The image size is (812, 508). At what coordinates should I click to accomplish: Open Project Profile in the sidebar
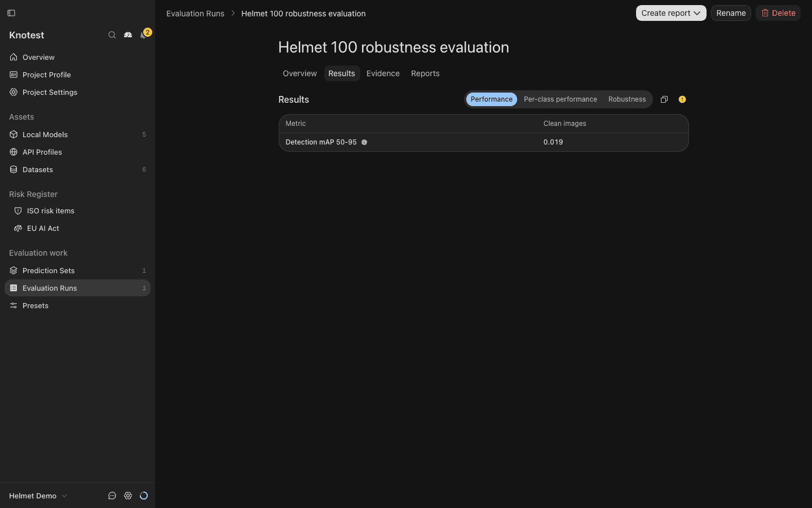coord(77,75)
